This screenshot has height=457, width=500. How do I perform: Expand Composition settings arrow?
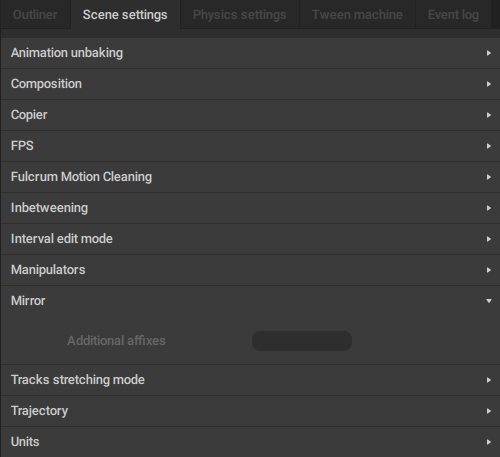[489, 84]
